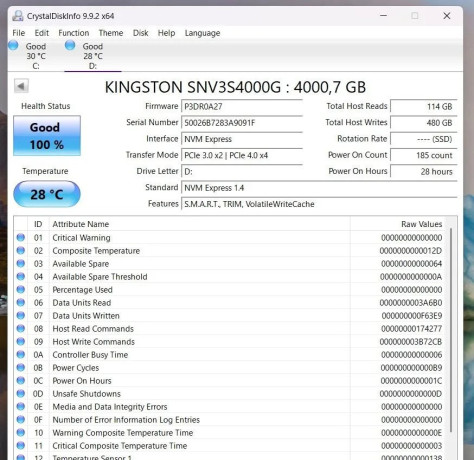Select the D: drive tab
Screen dimensions: 474x460
coord(93,56)
